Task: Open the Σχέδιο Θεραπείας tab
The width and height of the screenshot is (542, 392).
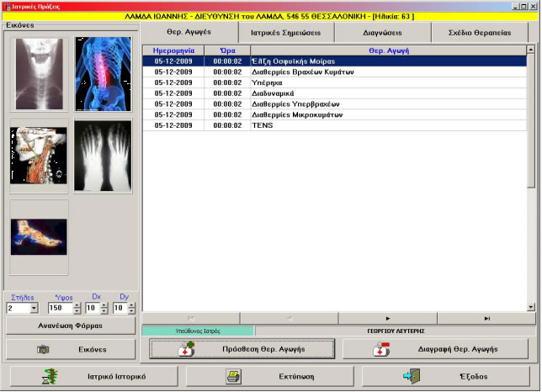Action: pos(480,33)
